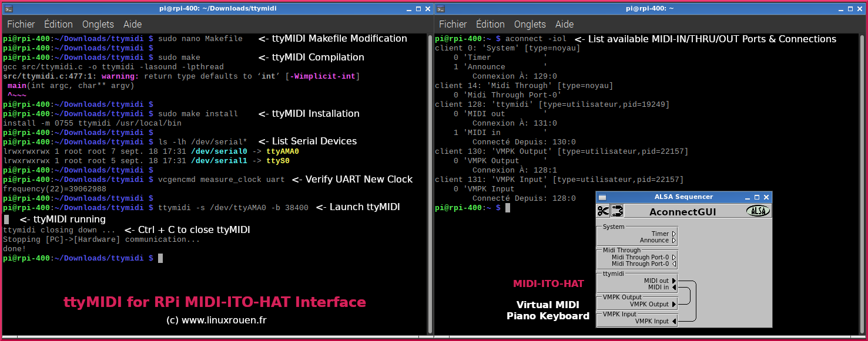Click the AconnectGUI title label
Viewport: 868px width, 341px height.
(682, 211)
